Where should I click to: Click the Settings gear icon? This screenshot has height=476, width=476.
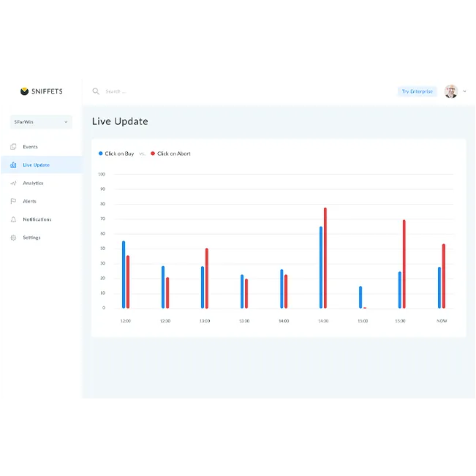[x=13, y=238]
